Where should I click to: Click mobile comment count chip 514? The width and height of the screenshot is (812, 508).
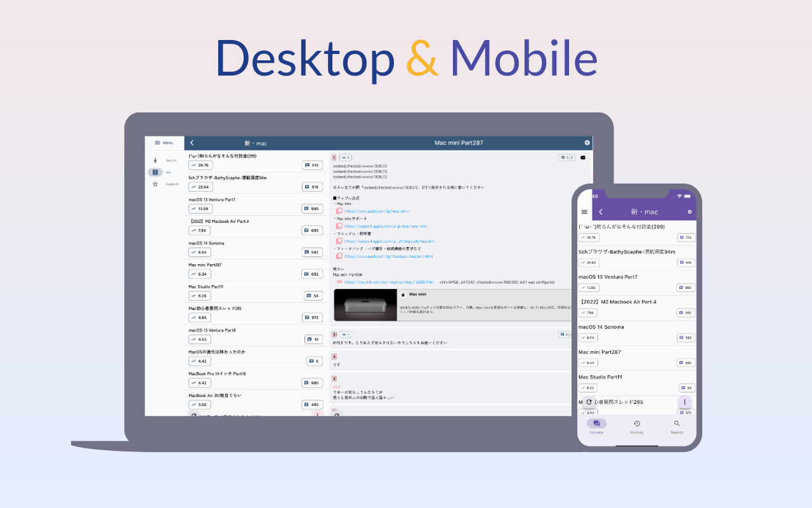pyautogui.click(x=686, y=237)
